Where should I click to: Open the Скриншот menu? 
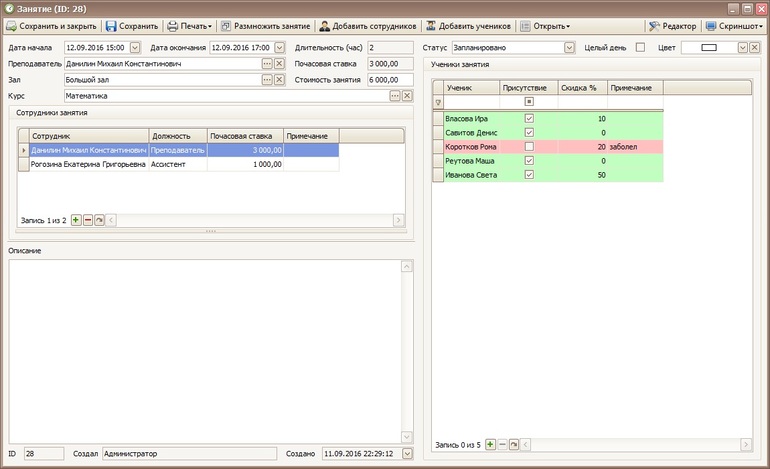coord(734,26)
